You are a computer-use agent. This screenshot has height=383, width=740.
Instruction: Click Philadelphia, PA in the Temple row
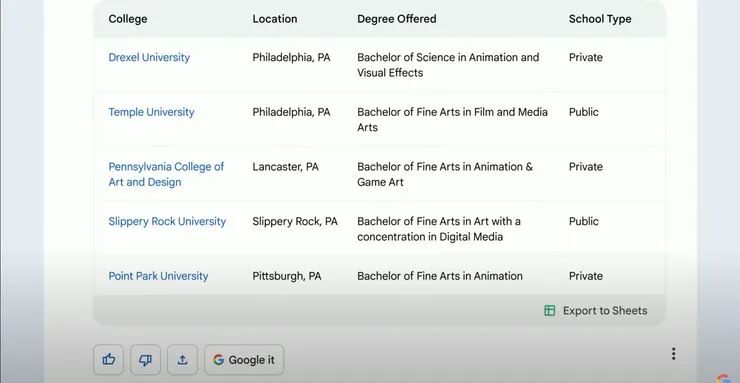pos(291,112)
